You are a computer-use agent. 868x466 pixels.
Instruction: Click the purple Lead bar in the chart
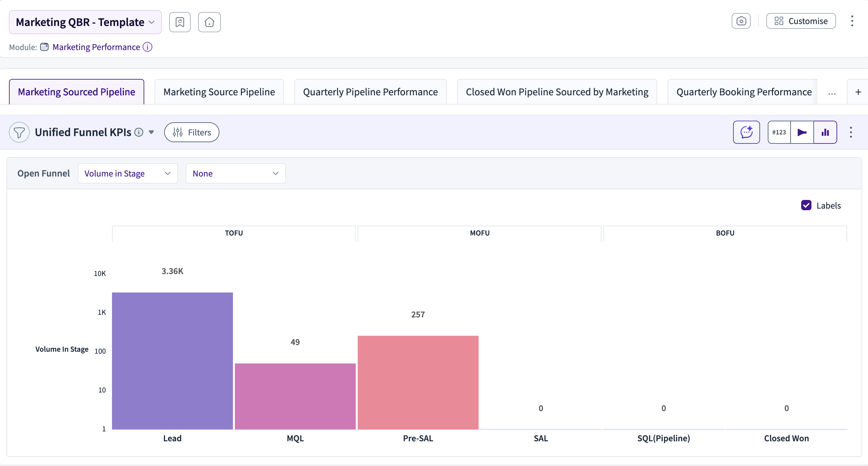(x=172, y=360)
